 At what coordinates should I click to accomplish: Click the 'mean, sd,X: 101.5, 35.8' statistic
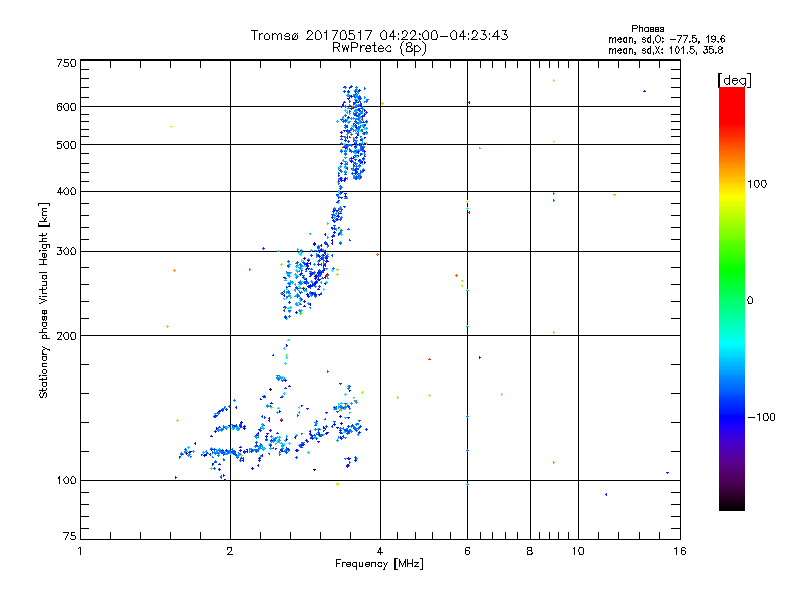click(x=665, y=50)
